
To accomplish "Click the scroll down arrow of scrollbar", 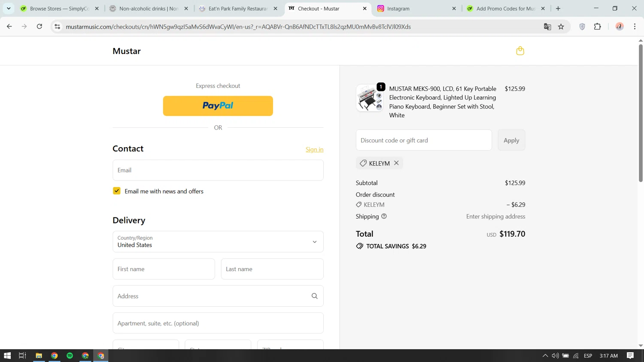I will pyautogui.click(x=641, y=346).
